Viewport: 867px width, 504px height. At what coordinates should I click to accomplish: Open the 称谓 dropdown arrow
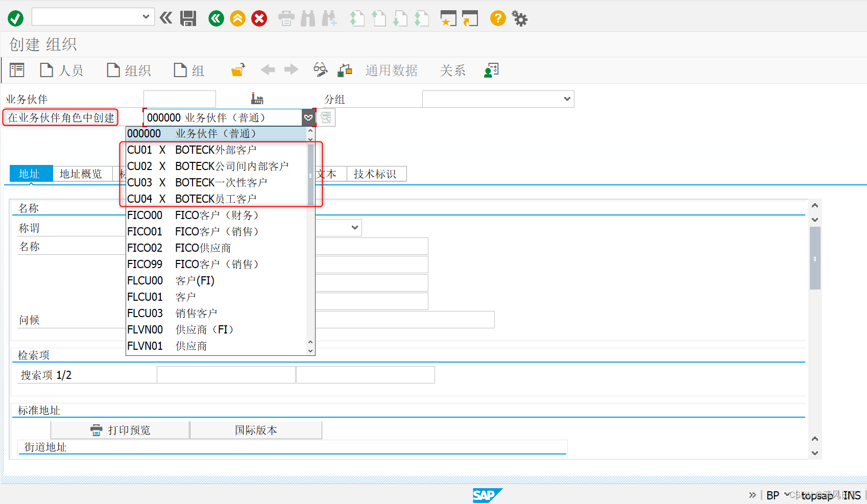pyautogui.click(x=355, y=228)
